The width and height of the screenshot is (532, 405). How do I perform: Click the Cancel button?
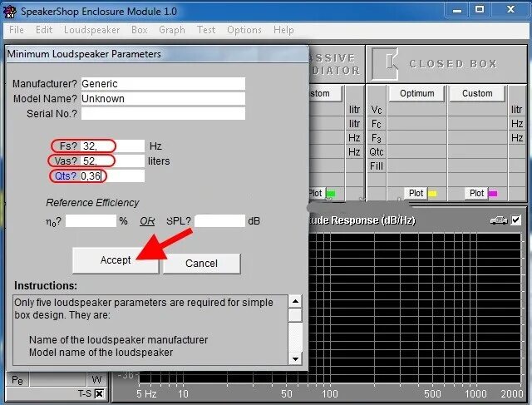(x=201, y=264)
